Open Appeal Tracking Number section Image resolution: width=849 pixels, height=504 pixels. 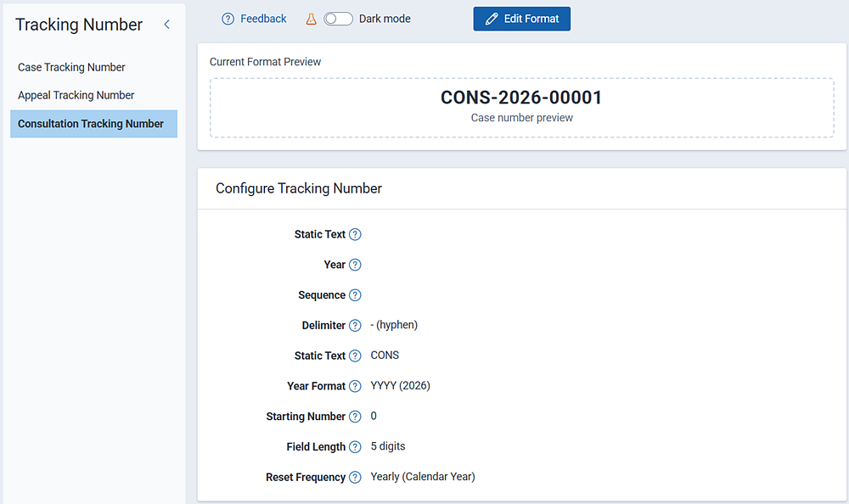click(x=76, y=95)
